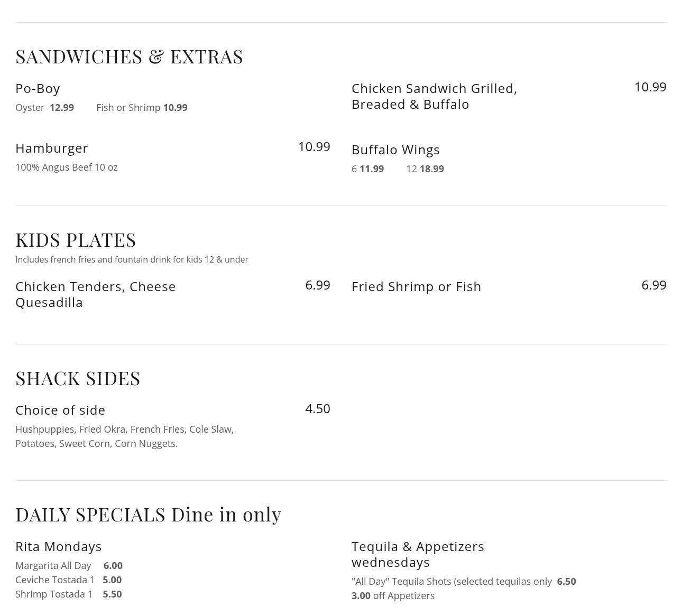Select the Rita Mondays special
The width and height of the screenshot is (682, 616).
pos(58,546)
